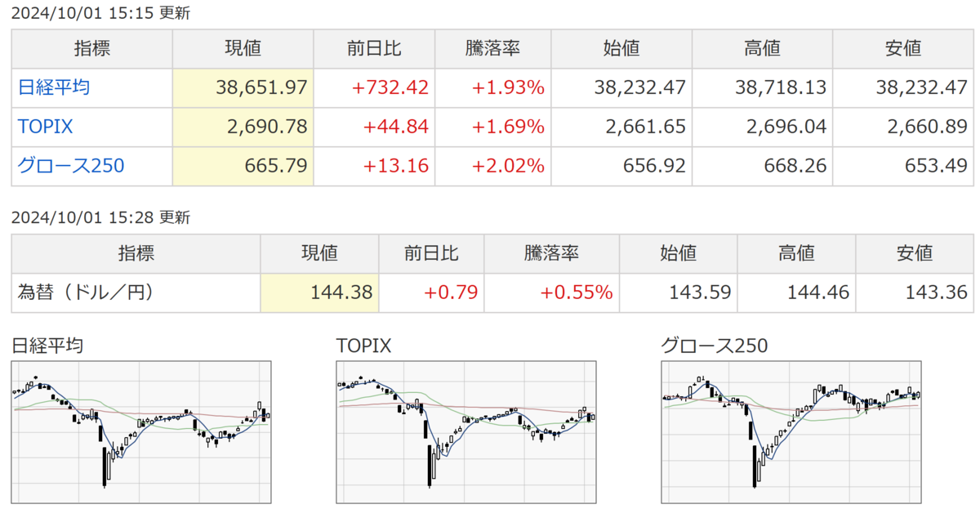
Task: Click the 為替（ドル／円） row label
Action: tap(86, 292)
